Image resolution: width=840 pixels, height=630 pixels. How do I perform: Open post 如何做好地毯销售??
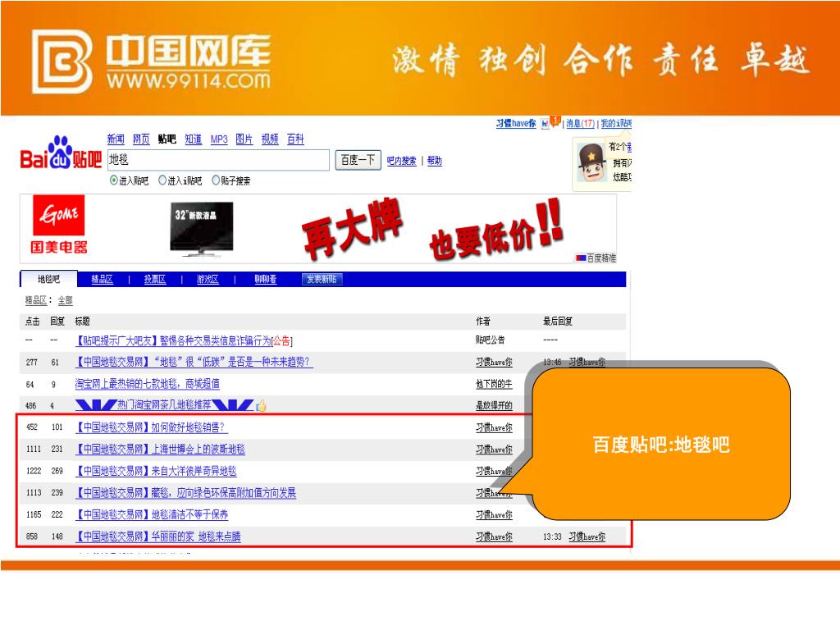[x=152, y=427]
